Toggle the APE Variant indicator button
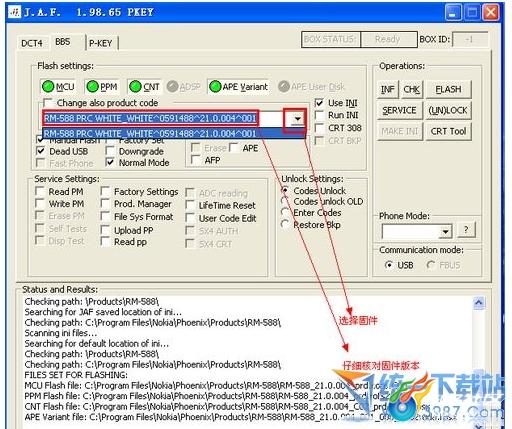Viewport: 512px width, 429px height. (x=239, y=87)
